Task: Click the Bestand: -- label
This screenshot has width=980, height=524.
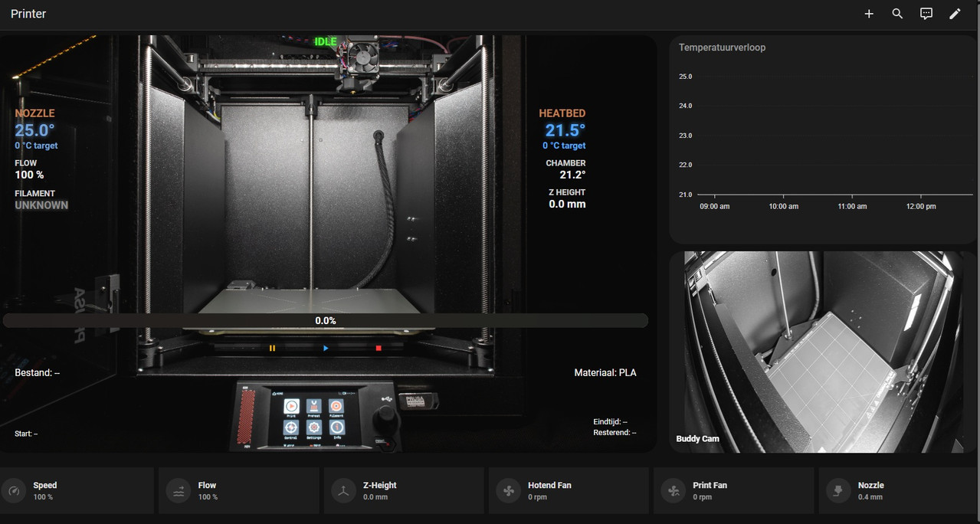Action: [x=37, y=373]
